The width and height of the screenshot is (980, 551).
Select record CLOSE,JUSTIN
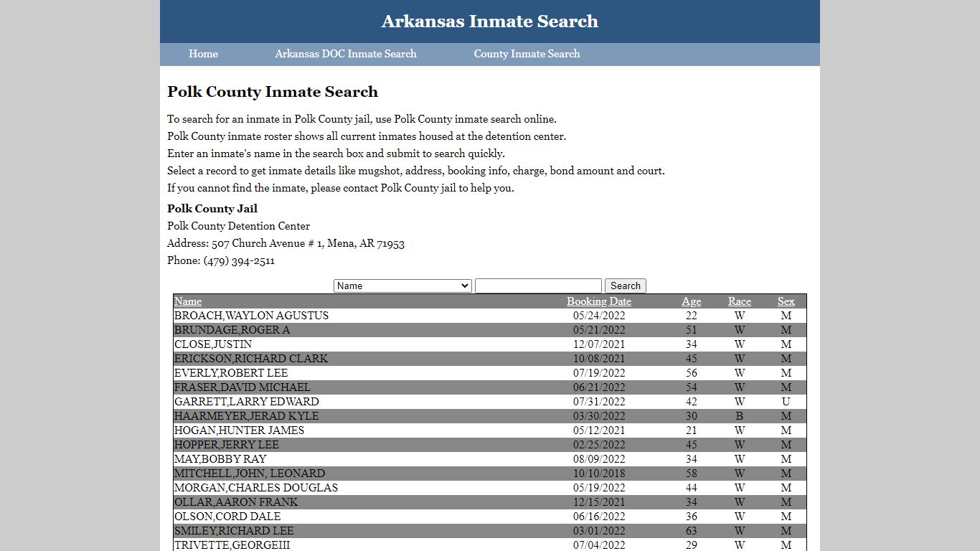[x=490, y=344]
